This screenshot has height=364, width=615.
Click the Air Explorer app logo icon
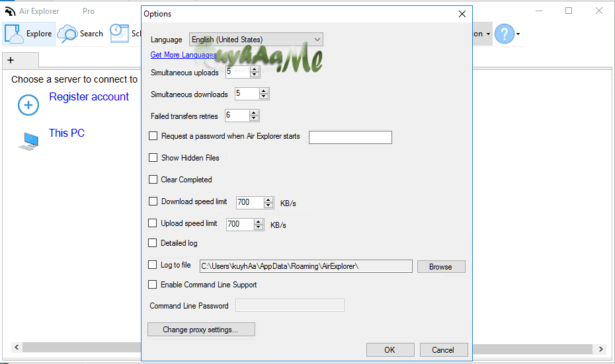(x=10, y=11)
